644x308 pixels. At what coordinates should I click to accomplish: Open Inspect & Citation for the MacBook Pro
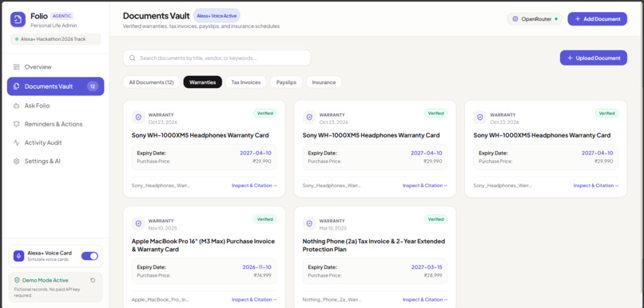[254, 300]
